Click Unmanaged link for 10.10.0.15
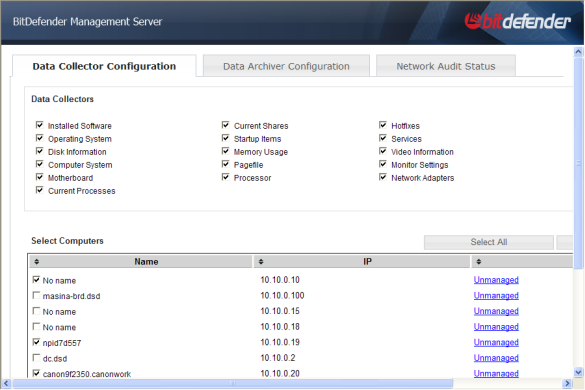The image size is (585, 390). 496,311
